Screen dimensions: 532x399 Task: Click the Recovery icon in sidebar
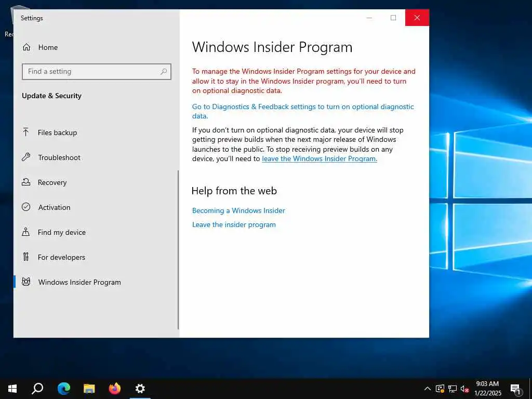(26, 182)
